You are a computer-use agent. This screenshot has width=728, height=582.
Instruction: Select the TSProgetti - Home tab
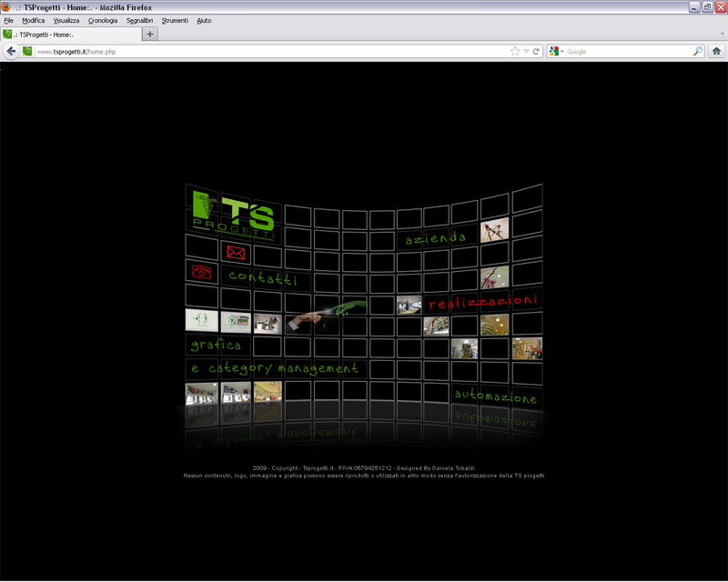pos(71,35)
